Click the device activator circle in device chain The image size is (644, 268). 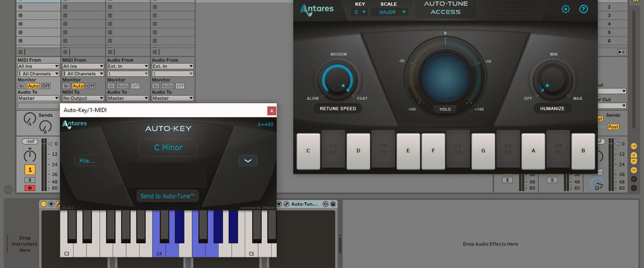43,204
